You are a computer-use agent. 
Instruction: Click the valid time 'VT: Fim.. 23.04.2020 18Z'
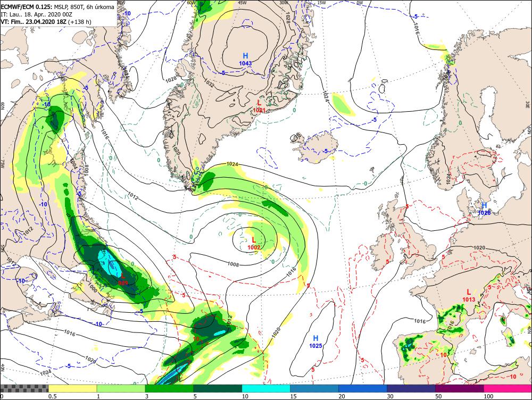(x=34, y=22)
